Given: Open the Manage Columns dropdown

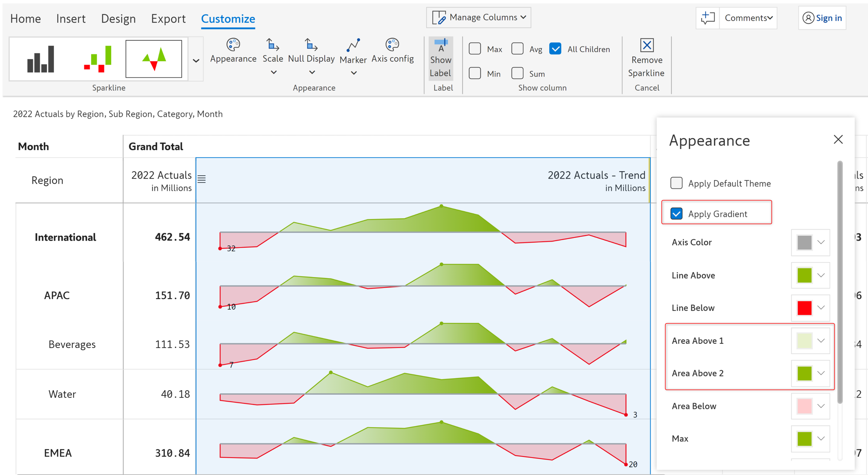Looking at the screenshot, I should (478, 17).
